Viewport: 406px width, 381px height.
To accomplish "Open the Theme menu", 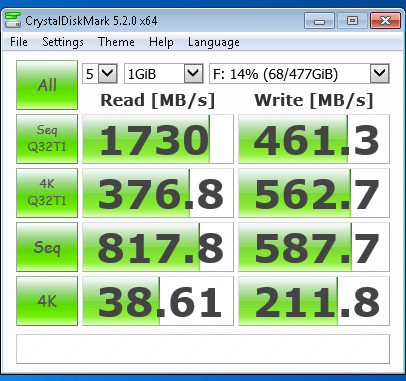I will (x=116, y=42).
